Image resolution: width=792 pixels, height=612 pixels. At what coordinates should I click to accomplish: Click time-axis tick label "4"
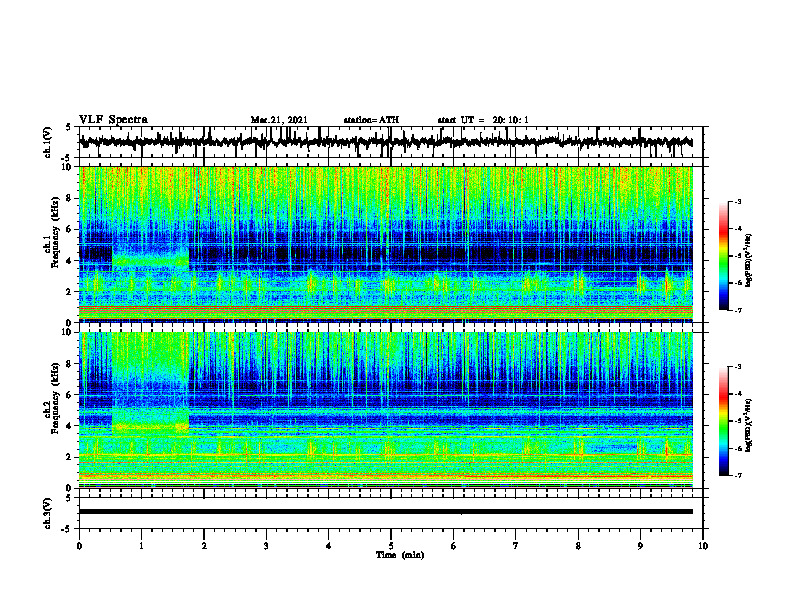[x=328, y=546]
